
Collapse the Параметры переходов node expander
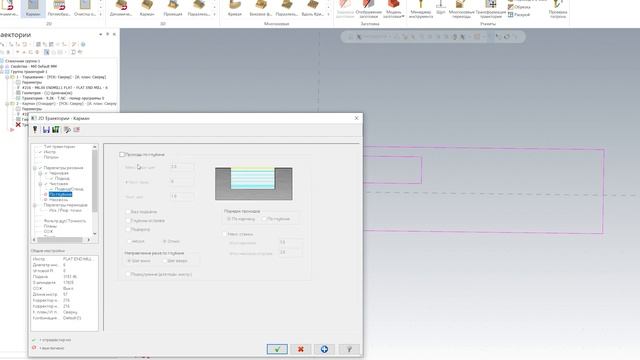coord(35,205)
